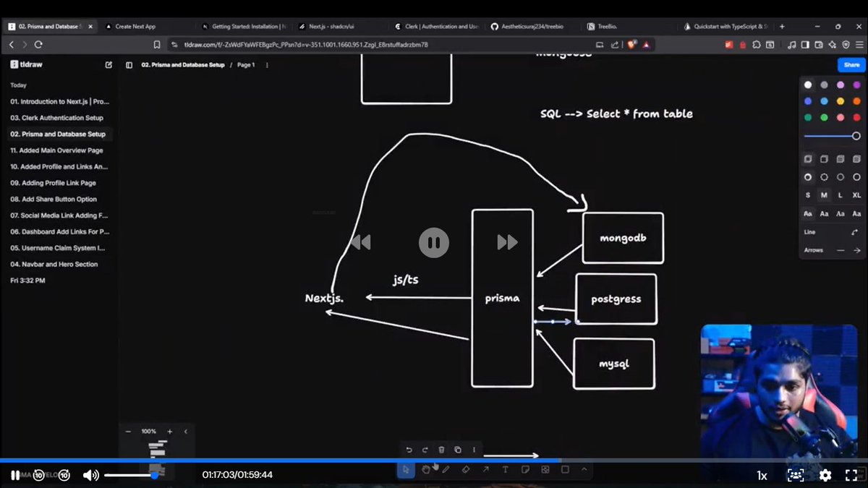Zoom out with the minus button
The height and width of the screenshot is (488, 868).
click(x=128, y=432)
